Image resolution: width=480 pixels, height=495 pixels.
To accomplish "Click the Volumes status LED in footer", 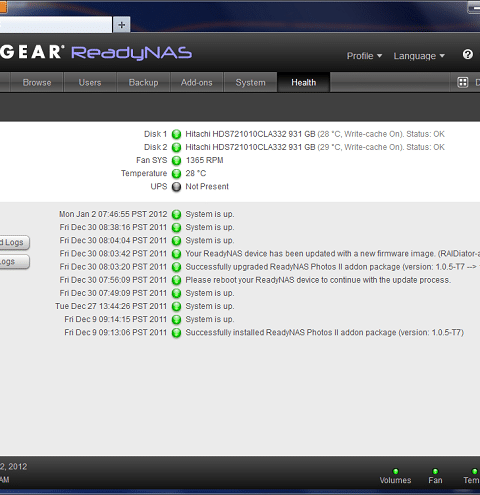I will click(x=396, y=471).
